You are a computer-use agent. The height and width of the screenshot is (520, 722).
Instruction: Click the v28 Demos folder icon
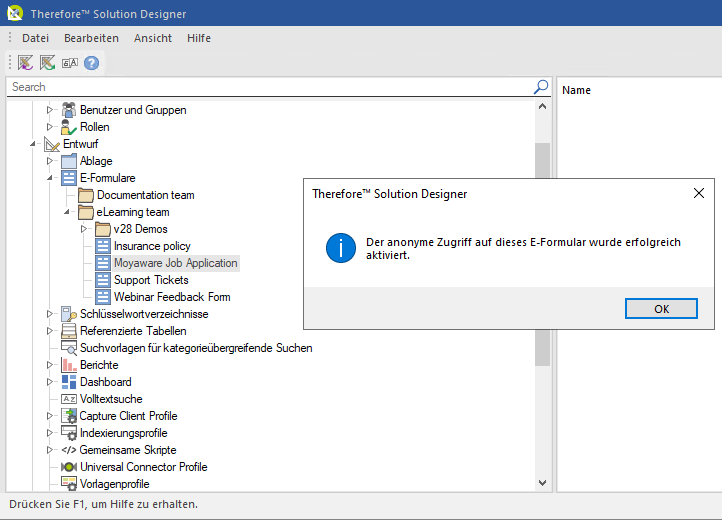pos(103,229)
